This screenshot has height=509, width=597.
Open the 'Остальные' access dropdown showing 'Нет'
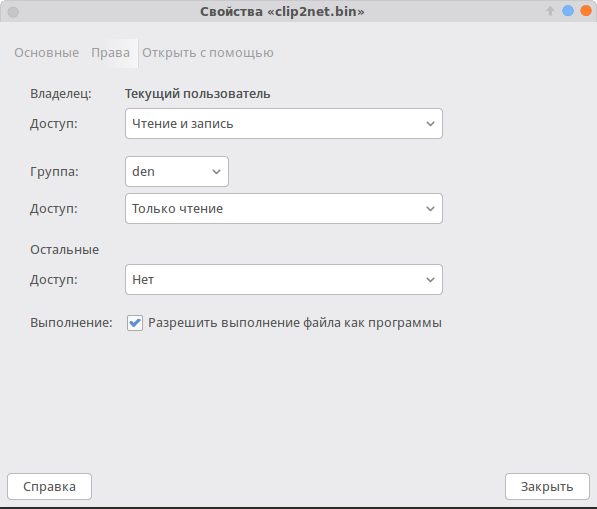tap(284, 280)
